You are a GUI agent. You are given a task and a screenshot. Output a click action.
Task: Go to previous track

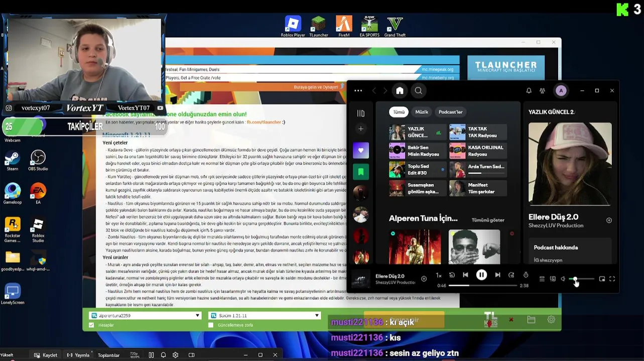(465, 275)
